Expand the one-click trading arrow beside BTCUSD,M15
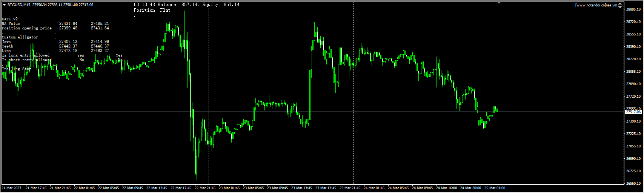Screen dimensions: 644x193 4,5
